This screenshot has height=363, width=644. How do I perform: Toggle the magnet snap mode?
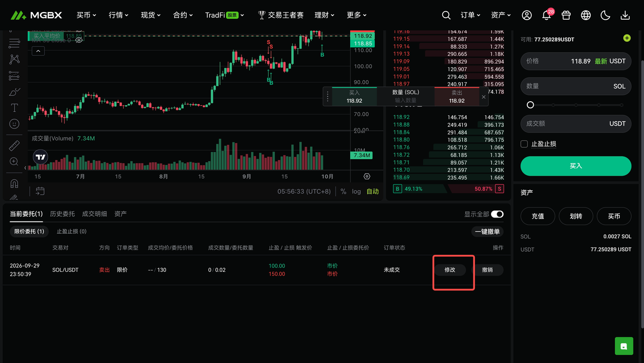(15, 183)
